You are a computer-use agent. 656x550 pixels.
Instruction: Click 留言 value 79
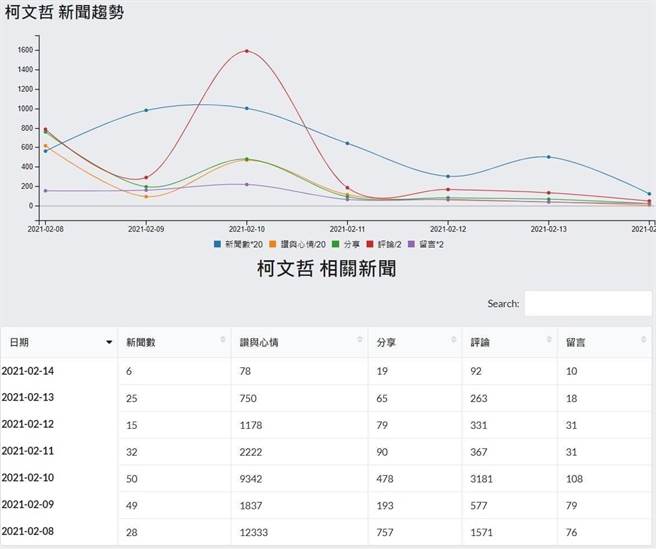(571, 506)
